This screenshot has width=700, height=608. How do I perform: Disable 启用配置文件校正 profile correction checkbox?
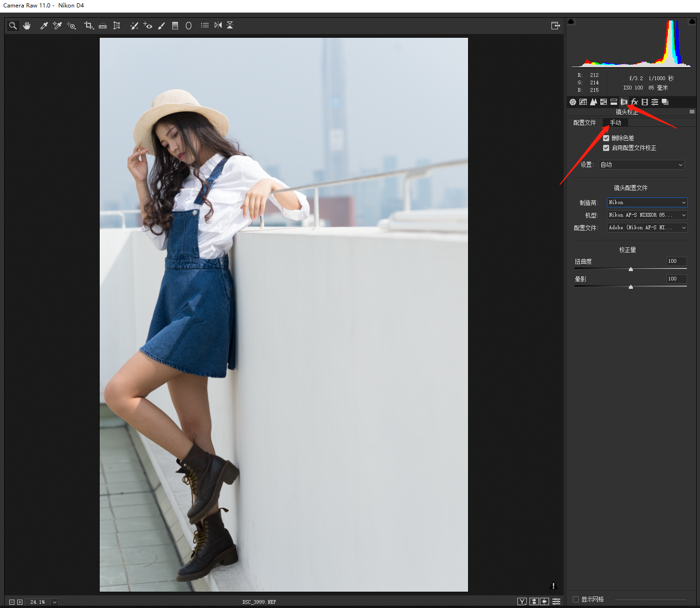(x=606, y=148)
